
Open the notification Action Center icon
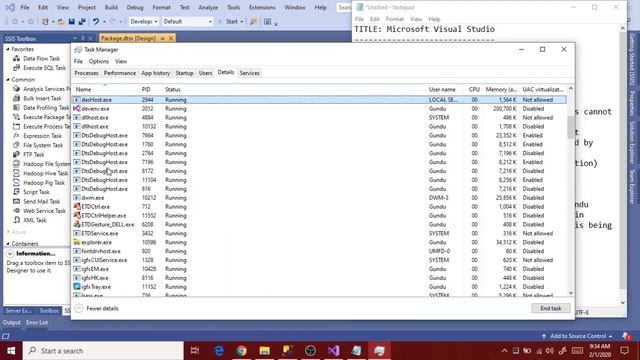coord(624,351)
